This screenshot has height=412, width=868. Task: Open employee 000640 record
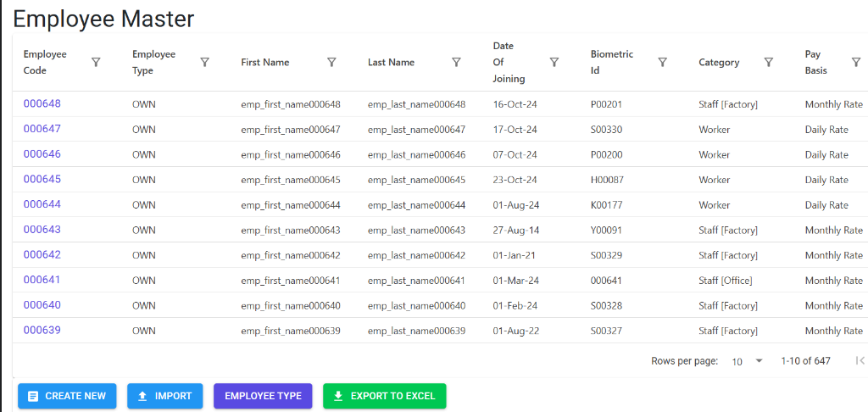pos(42,305)
